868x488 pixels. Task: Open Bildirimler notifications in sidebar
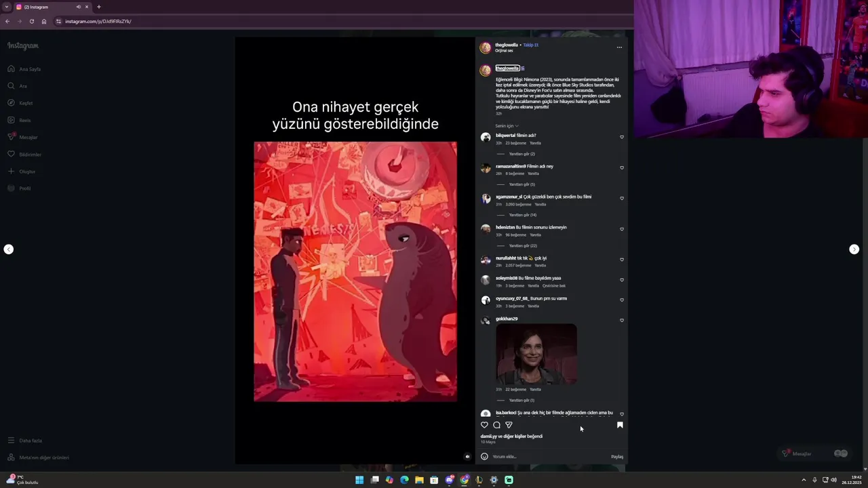click(x=24, y=155)
